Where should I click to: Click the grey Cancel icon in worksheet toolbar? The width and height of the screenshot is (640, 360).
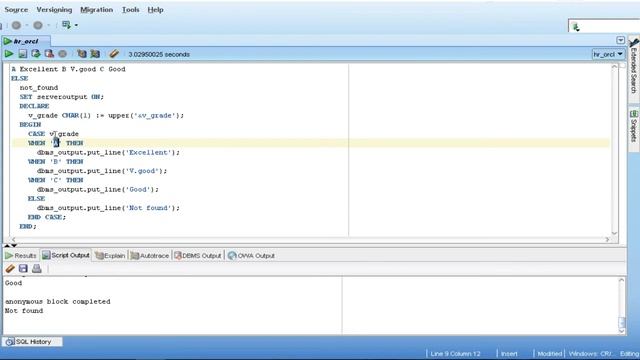(62, 54)
